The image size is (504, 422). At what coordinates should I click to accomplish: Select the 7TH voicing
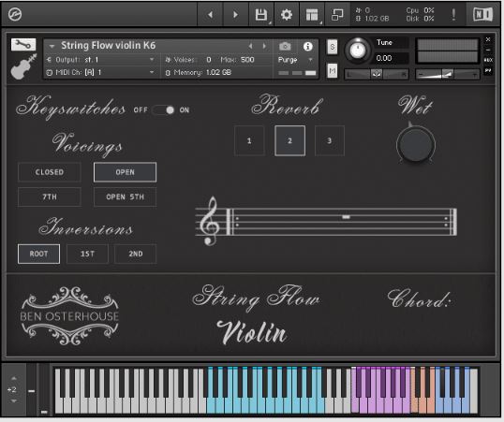click(x=49, y=196)
